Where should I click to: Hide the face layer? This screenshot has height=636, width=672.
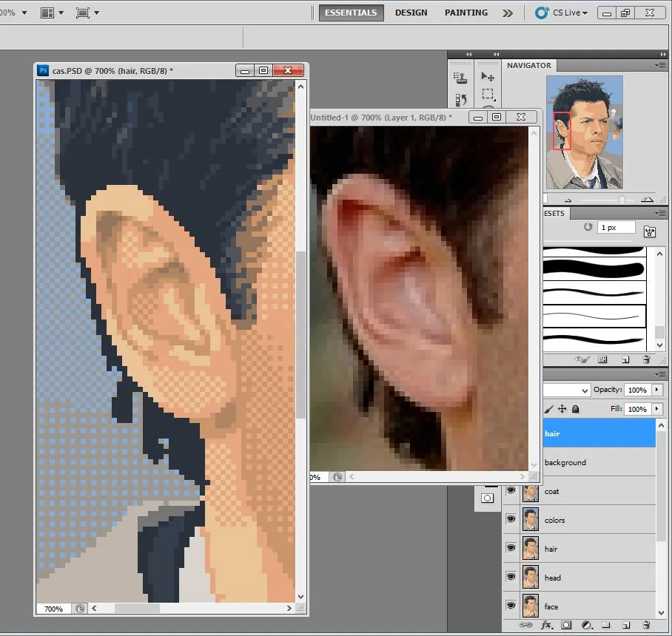tap(511, 605)
